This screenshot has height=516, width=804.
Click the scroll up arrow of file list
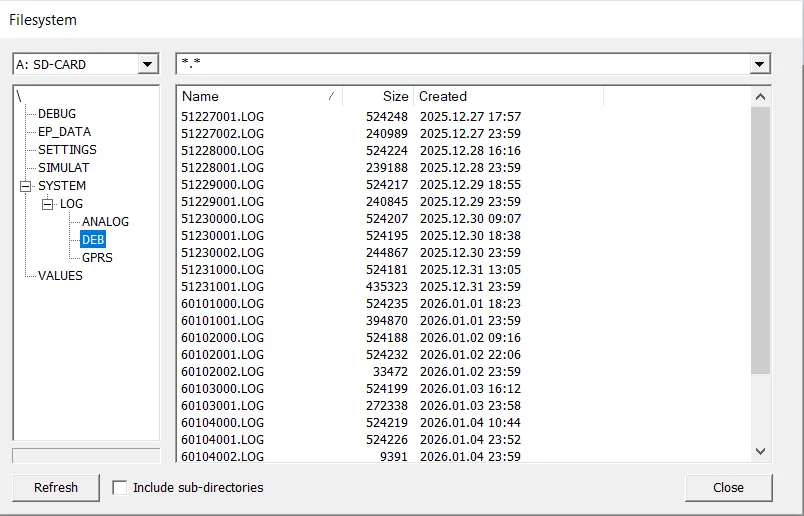760,96
